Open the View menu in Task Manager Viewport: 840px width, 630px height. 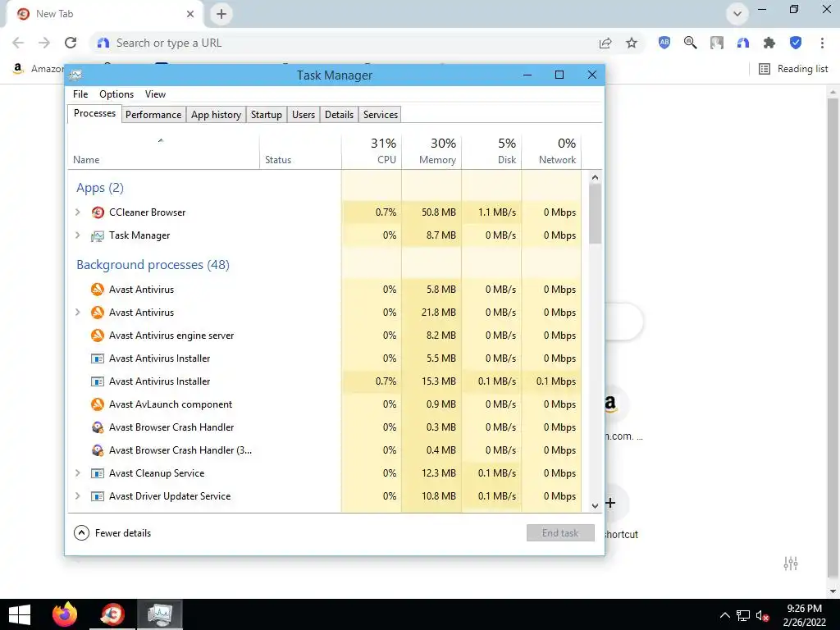(x=155, y=94)
